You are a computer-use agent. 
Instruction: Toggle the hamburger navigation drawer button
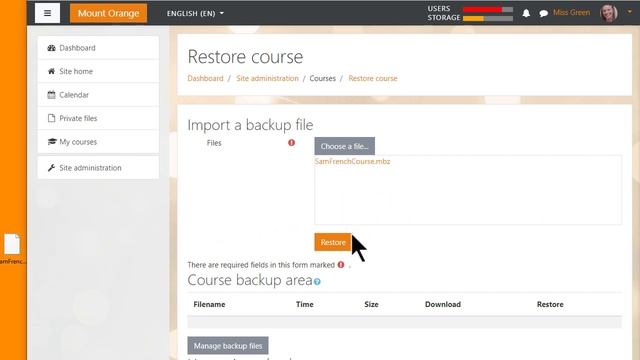(x=47, y=13)
